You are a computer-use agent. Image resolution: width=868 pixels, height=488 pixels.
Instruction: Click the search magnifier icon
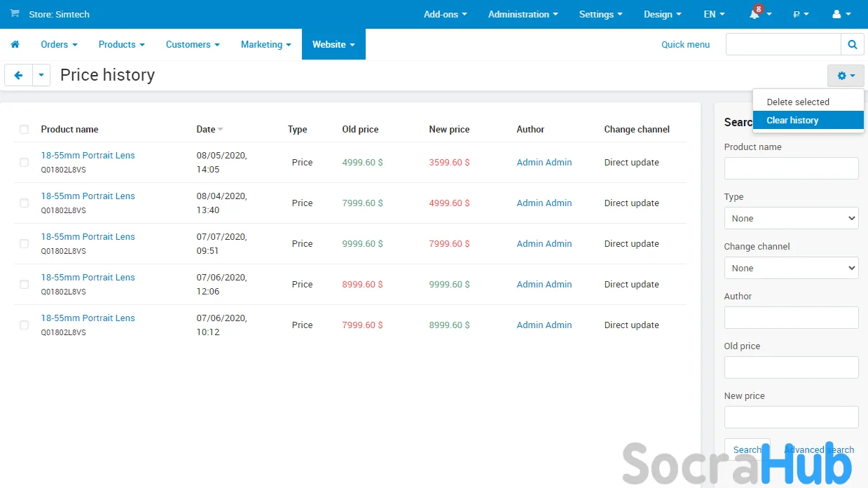tap(852, 44)
